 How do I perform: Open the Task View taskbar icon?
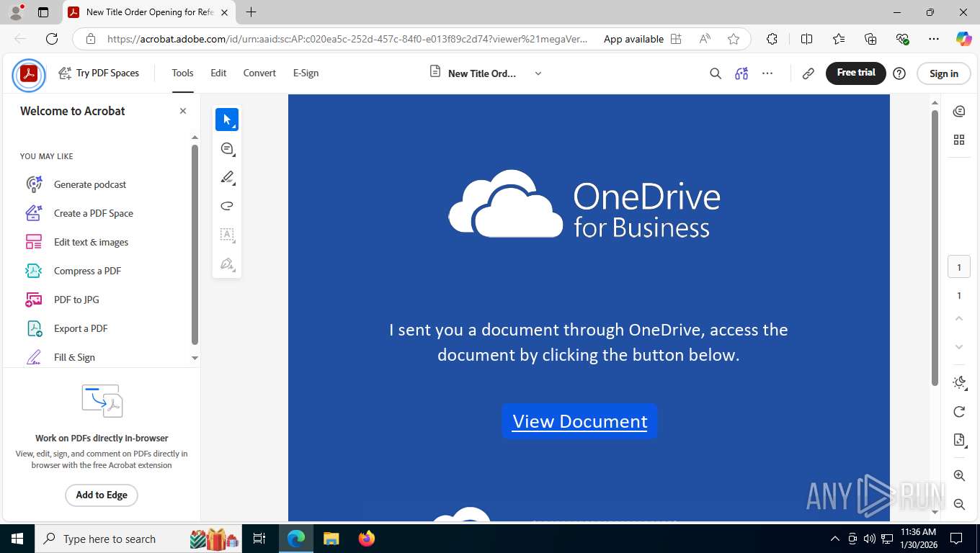click(259, 539)
